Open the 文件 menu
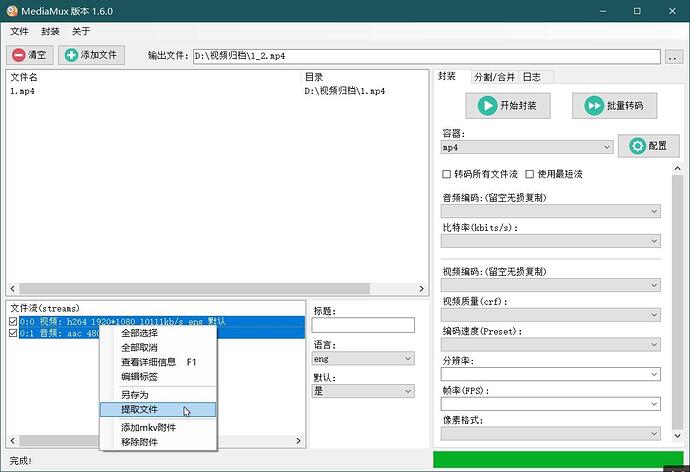Image resolution: width=690 pixels, height=472 pixels. 19,31
